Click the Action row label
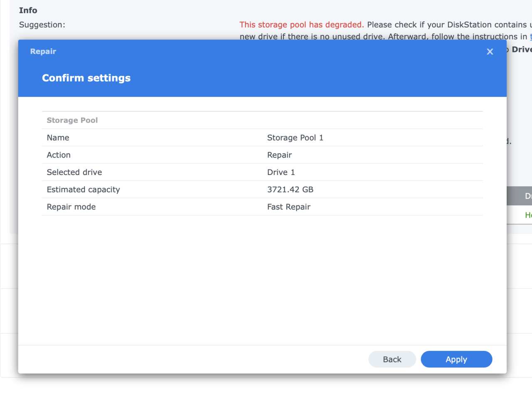The height and width of the screenshot is (409, 532). (x=59, y=155)
